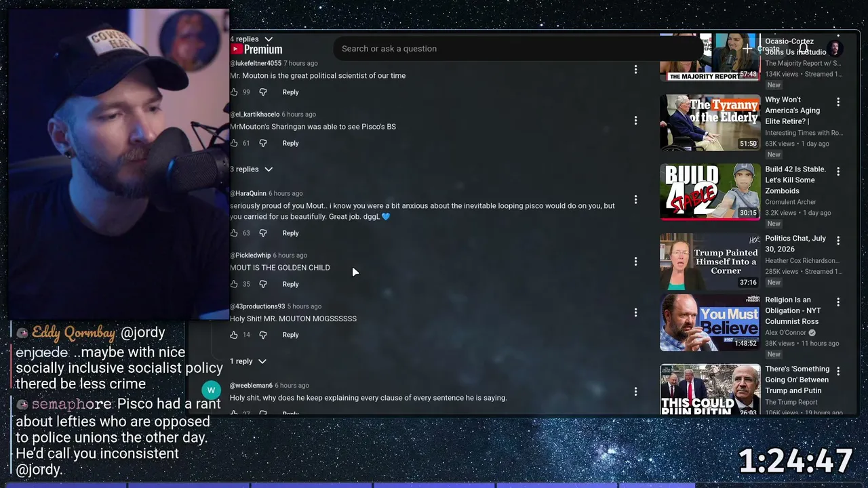Open the menu for 'Build 42 Is Stable' video
The image size is (868, 488).
point(838,171)
